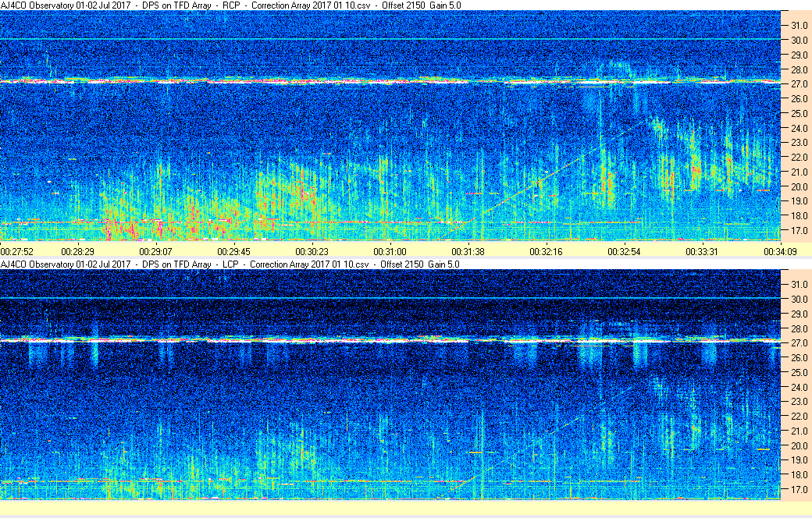Click the 28.0 label on RCP frequency axis
Image resolution: width=812 pixels, height=518 pixels.
(799, 69)
